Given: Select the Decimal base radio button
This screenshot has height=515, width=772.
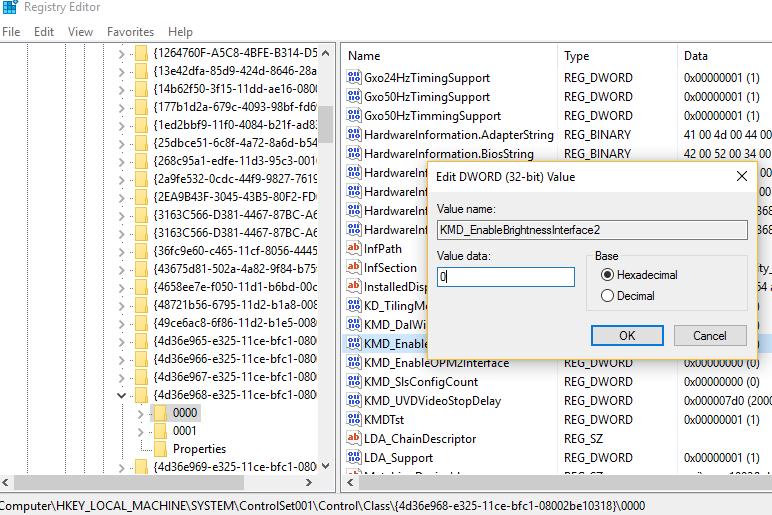Looking at the screenshot, I should 608,296.
